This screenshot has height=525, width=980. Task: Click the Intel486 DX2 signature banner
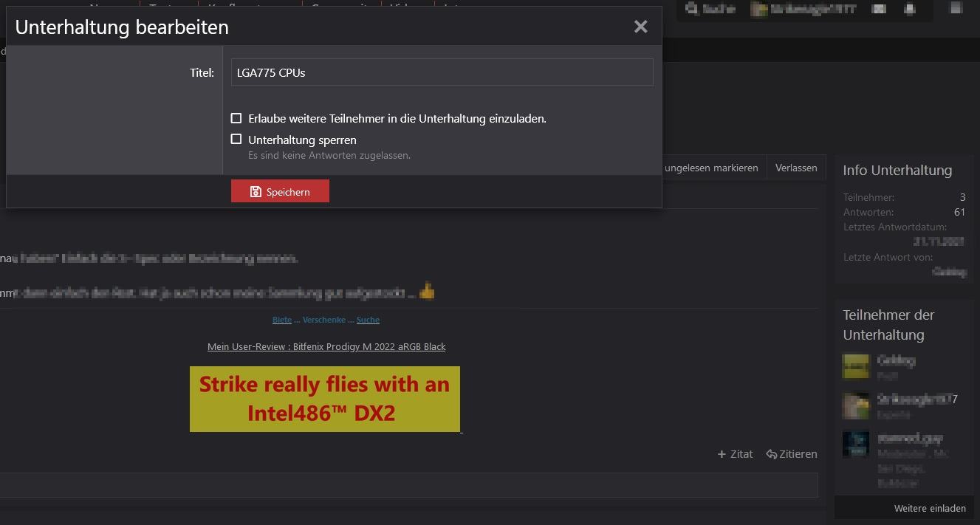click(x=325, y=399)
